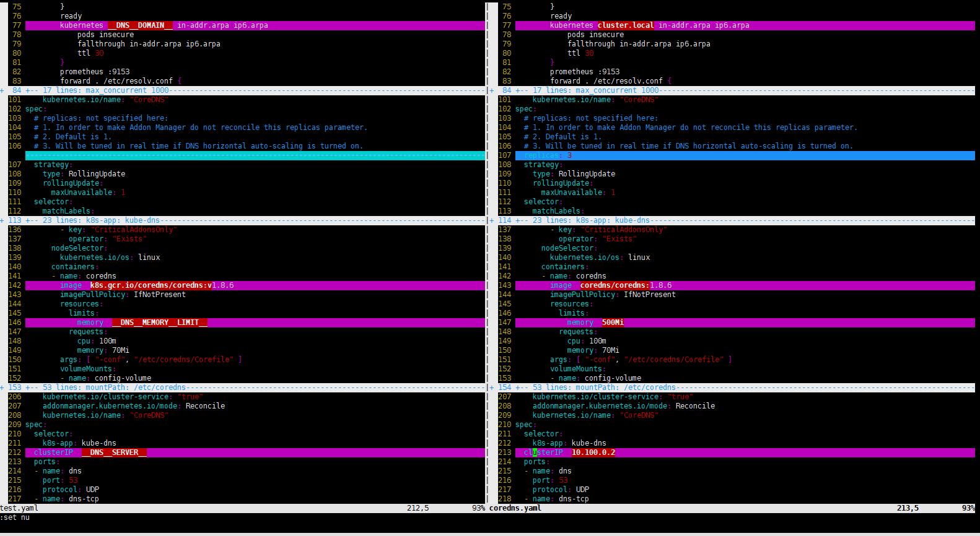Click 'prometheus :9153' line in test.yaml
This screenshot has width=980, height=536.
click(95, 72)
